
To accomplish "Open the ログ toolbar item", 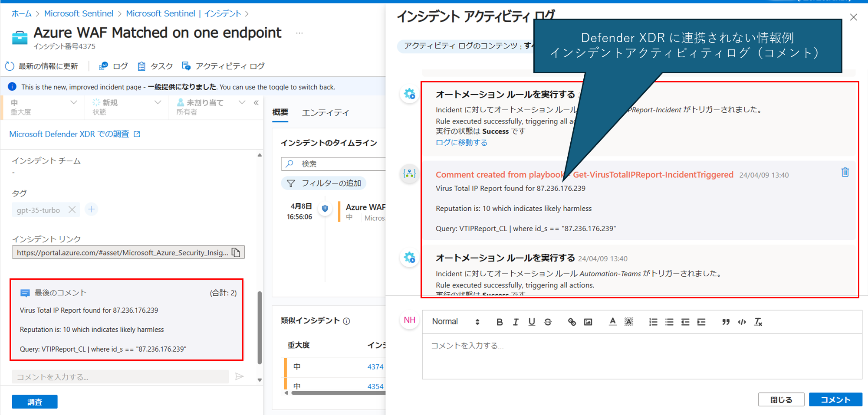I will pos(113,66).
